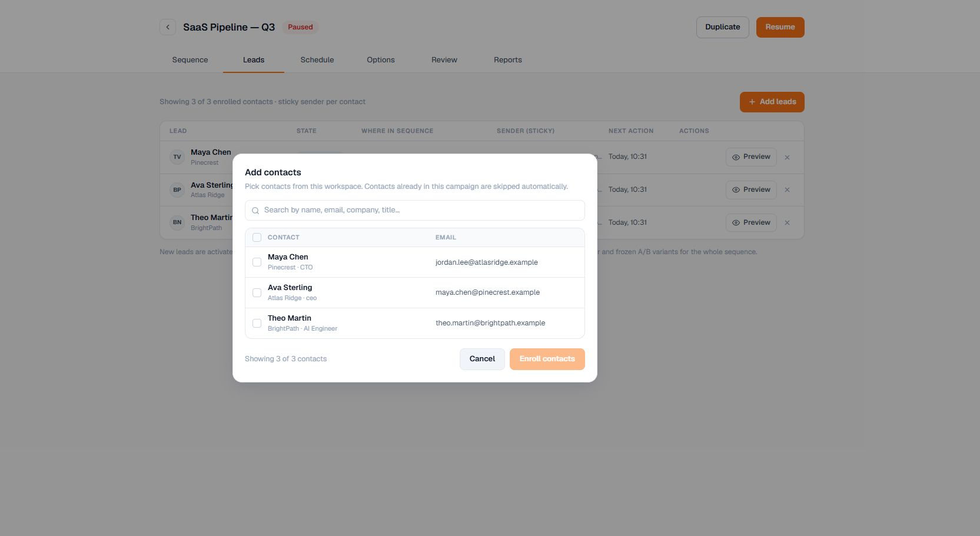Click Ava Sterling name in dialog list
The image size is (980, 536).
pos(290,288)
